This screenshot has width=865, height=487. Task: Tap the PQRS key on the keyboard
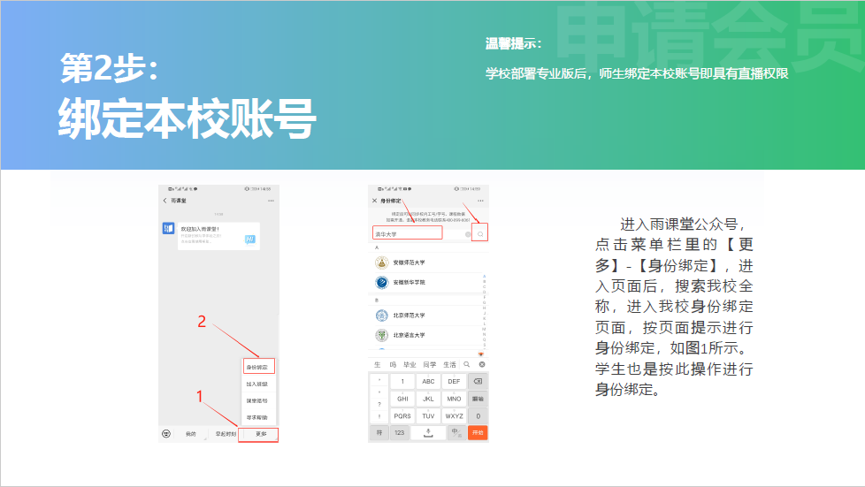pos(402,416)
